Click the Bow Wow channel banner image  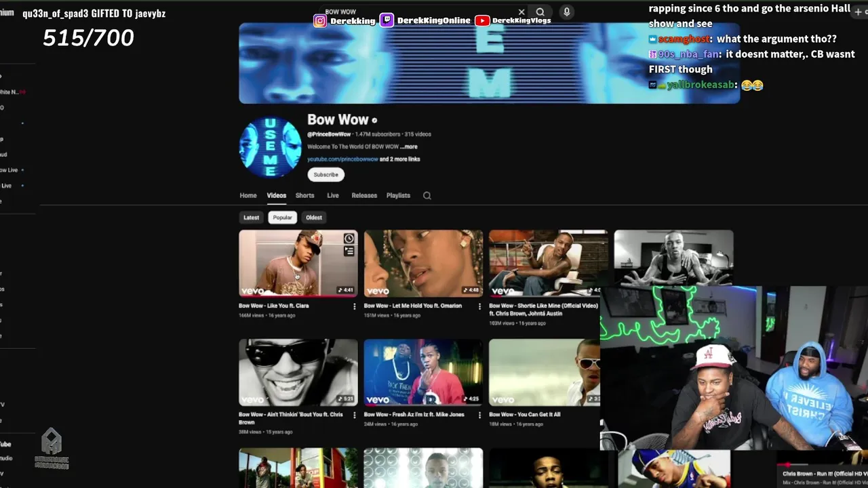(x=489, y=63)
